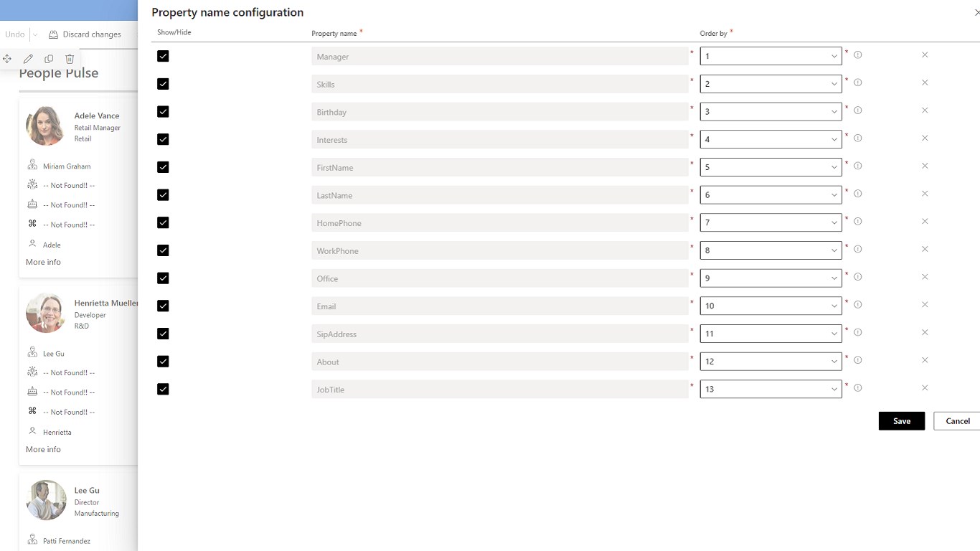Open the order dropdown for Manager
Image resolution: width=980 pixels, height=551 pixels.
(771, 56)
